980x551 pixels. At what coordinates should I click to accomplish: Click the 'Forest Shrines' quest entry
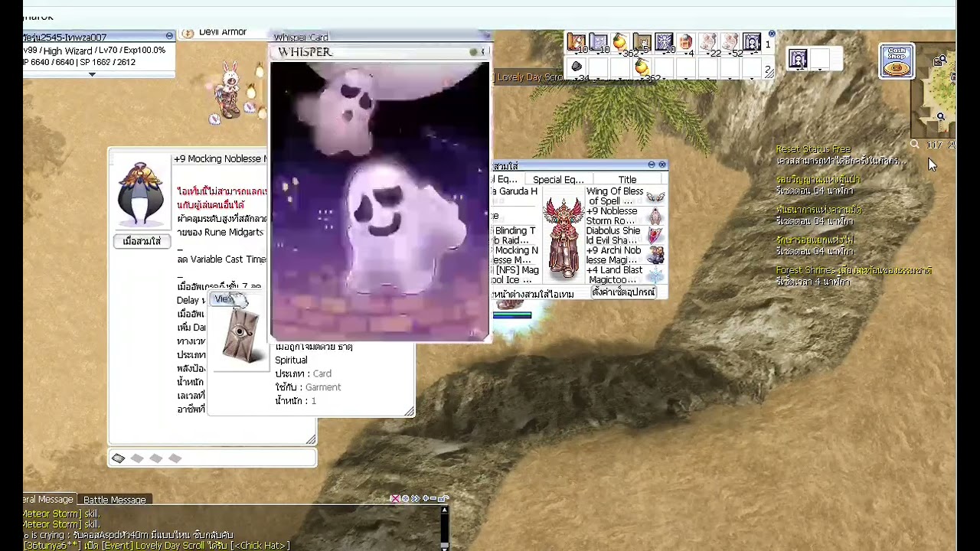[x=853, y=270]
